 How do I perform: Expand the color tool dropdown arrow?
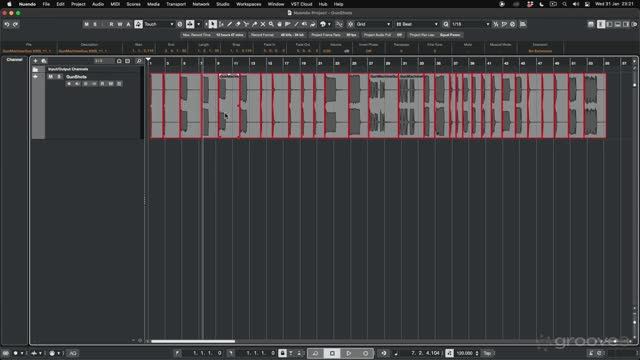click(x=329, y=24)
